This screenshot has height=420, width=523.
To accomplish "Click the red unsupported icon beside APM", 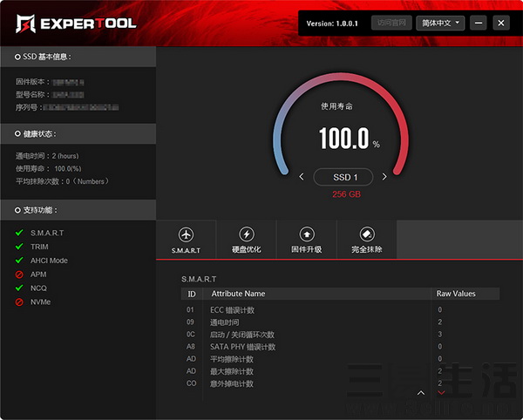I will [19, 274].
